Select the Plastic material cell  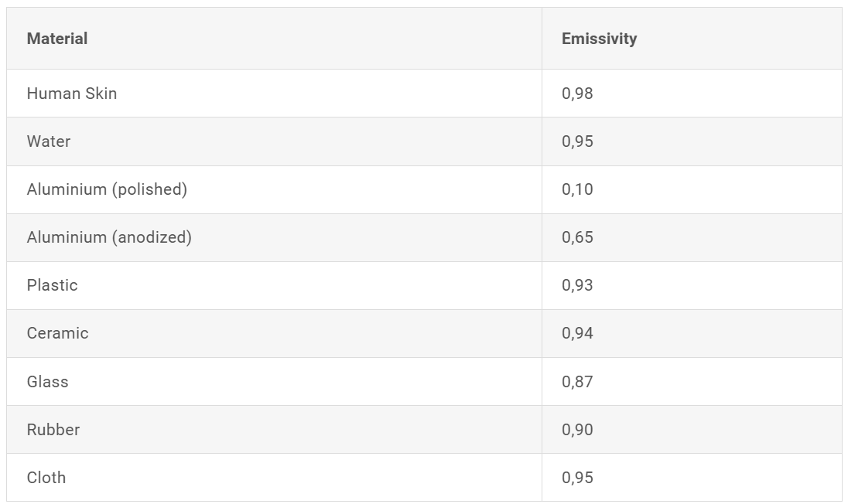274,286
